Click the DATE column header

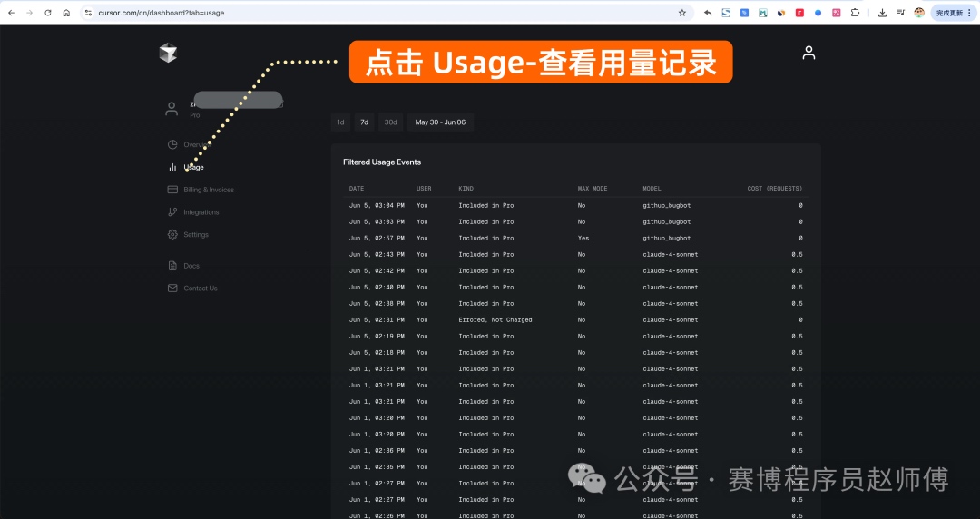[x=357, y=188]
